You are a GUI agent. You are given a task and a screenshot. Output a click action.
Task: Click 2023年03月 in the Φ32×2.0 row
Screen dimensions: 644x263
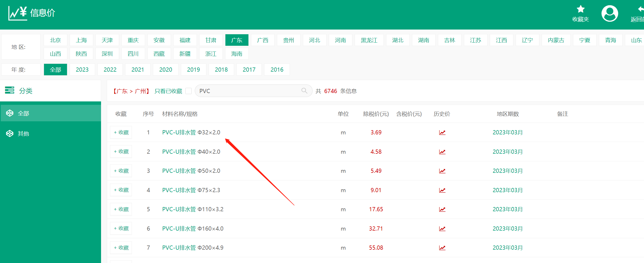(508, 132)
